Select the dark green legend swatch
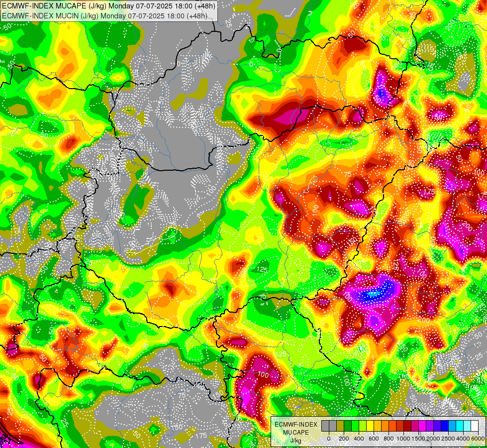Screen dimensions: 487x448 (x=348, y=426)
